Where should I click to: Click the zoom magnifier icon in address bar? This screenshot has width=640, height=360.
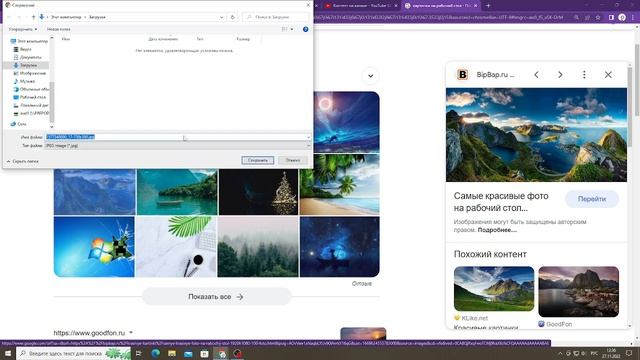tap(576, 18)
